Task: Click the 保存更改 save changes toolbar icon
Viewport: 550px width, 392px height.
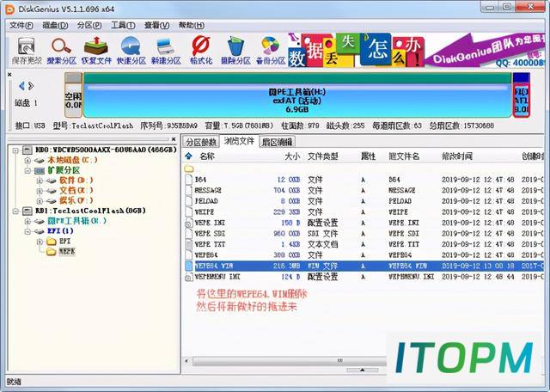Action: [27, 51]
